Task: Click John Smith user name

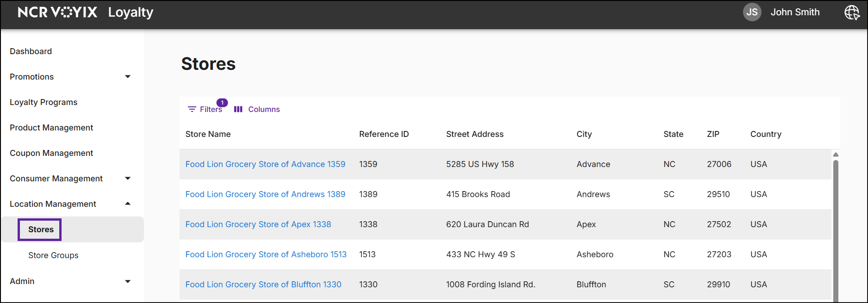Action: point(795,12)
